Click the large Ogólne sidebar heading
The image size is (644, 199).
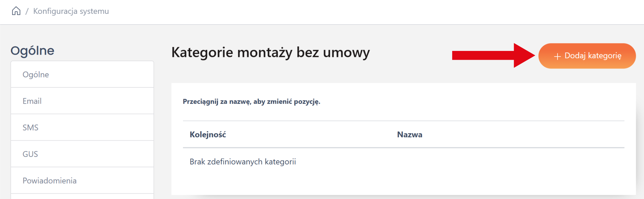[x=32, y=51]
